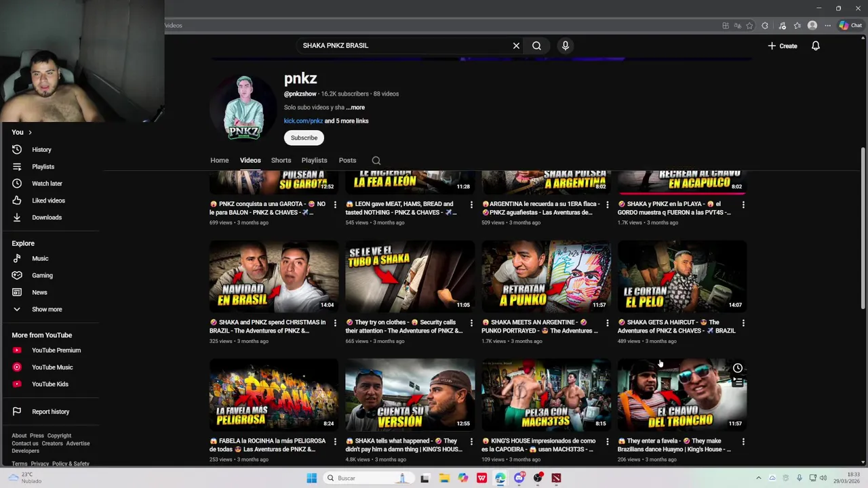Open the 'and 5 more links' list
Image resolution: width=868 pixels, height=488 pixels.
click(347, 121)
